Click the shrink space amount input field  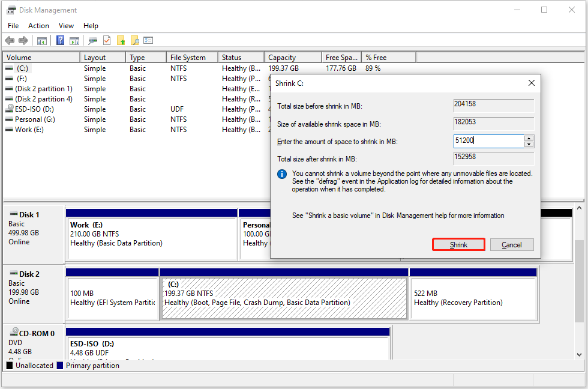pyautogui.click(x=486, y=141)
